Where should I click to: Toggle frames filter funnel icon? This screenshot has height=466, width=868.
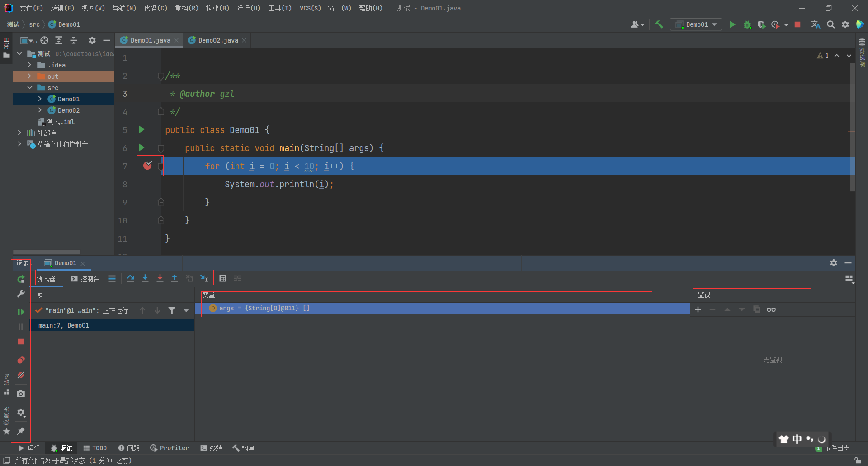[172, 310]
